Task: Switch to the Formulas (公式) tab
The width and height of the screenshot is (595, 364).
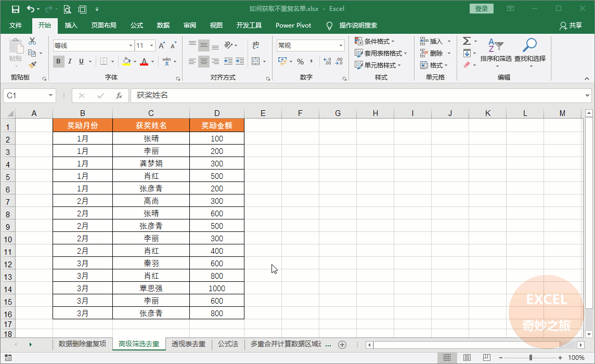Action: tap(137, 25)
